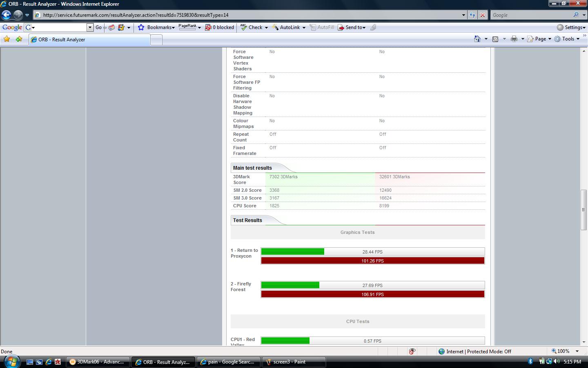Expand the address bar history dropdown
Screen dimensions: 588x368
463,15
